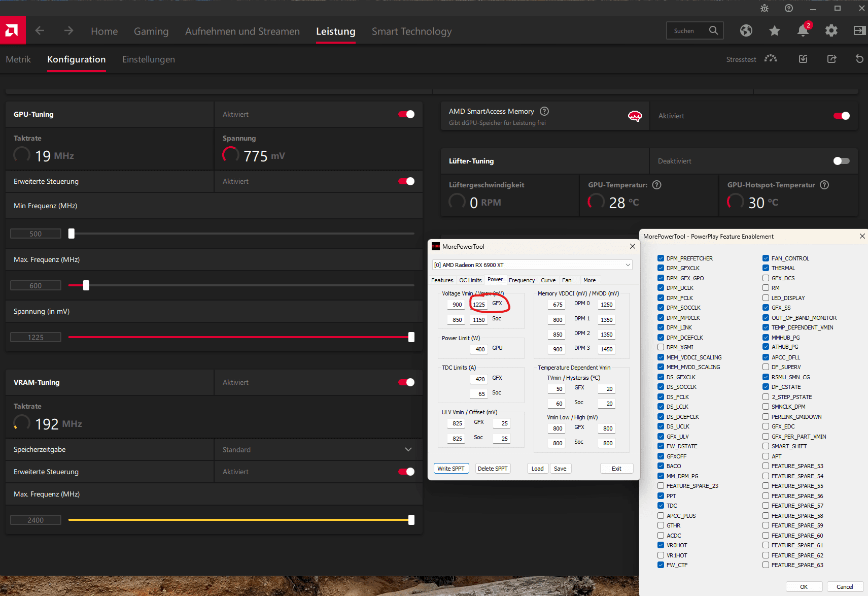The width and height of the screenshot is (868, 596).
Task: Click the Power Limit GPU 400 field
Action: click(479, 349)
